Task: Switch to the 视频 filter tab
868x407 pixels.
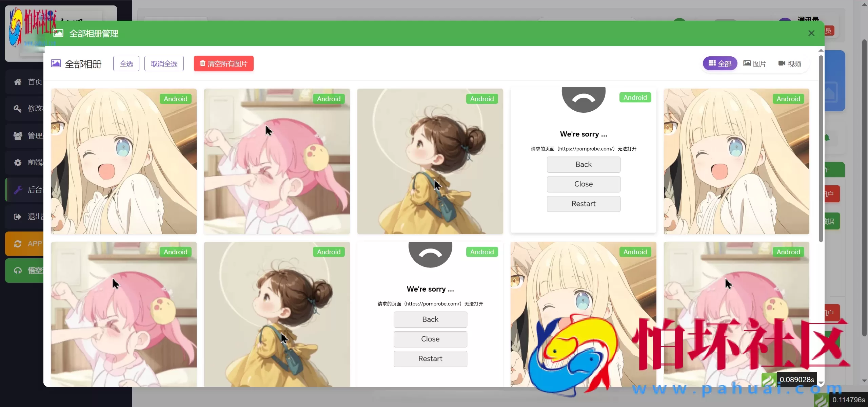Action: tap(789, 63)
